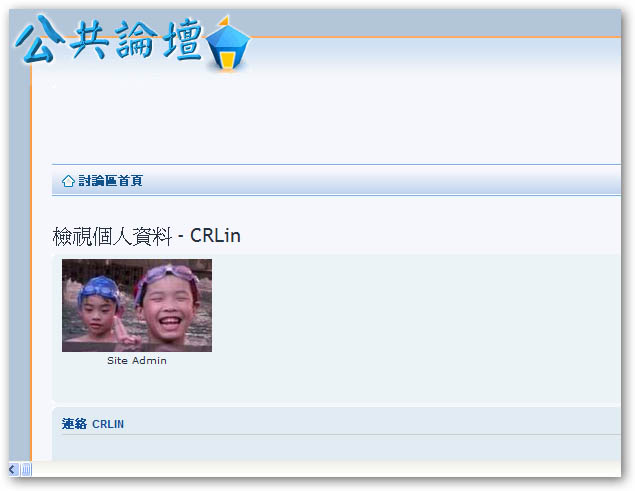Click the CRLin avatar photo
This screenshot has height=491, width=635.
point(137,305)
